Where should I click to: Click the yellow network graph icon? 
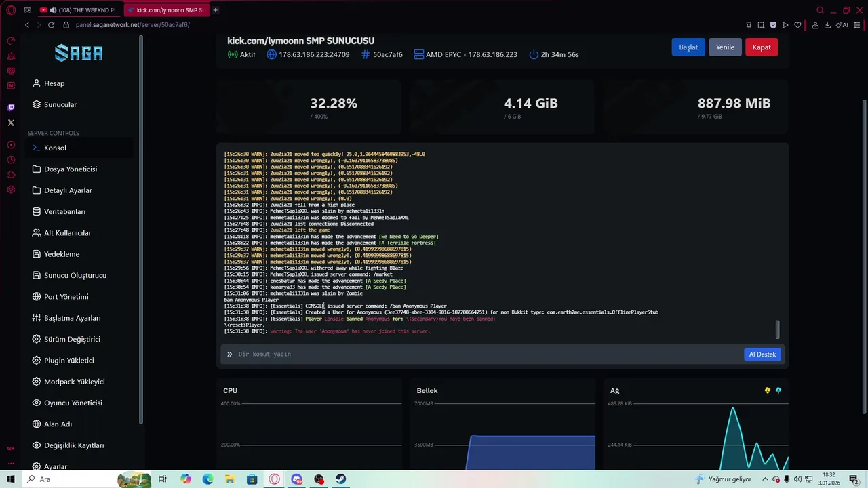[x=768, y=390]
